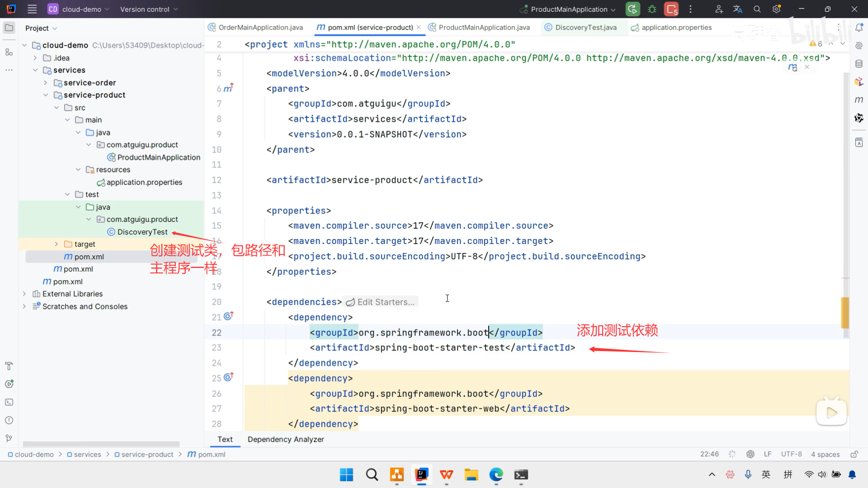Open IDE settings gear

[x=777, y=9]
